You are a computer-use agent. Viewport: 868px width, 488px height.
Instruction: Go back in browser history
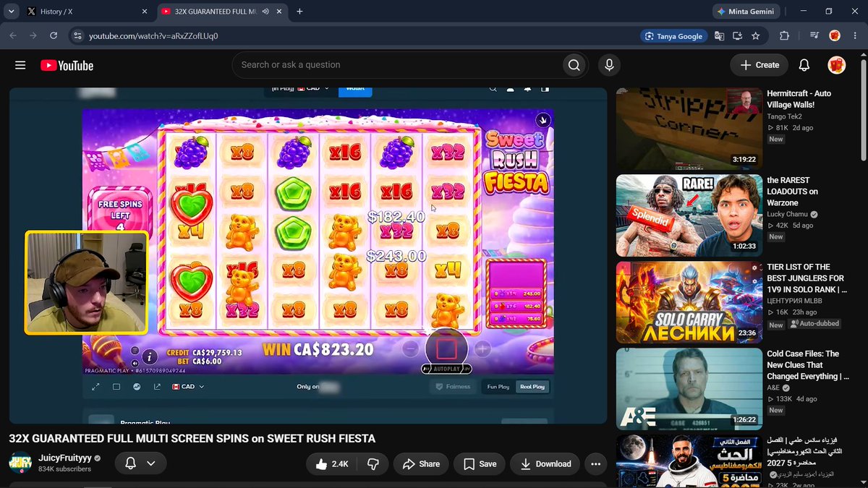click(x=13, y=35)
